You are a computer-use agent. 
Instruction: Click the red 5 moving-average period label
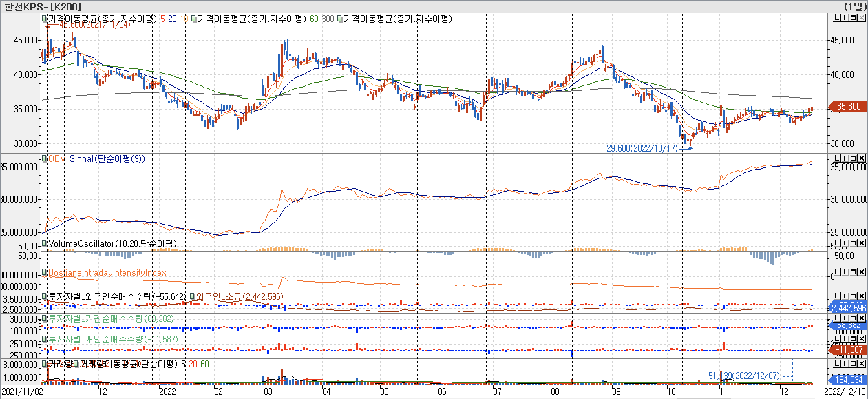(162, 19)
